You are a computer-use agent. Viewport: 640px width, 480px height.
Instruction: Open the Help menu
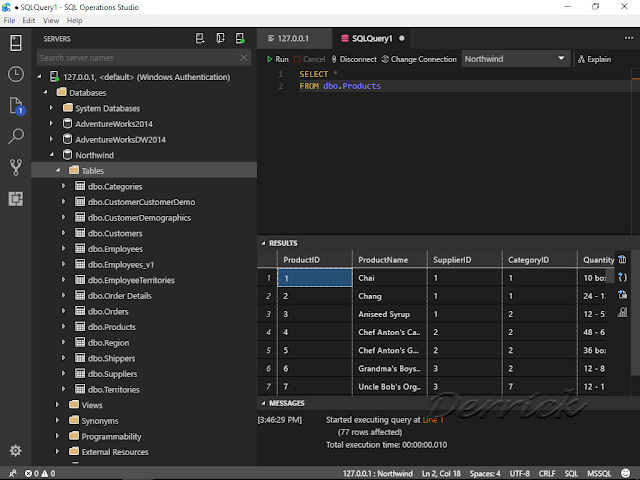(74, 20)
